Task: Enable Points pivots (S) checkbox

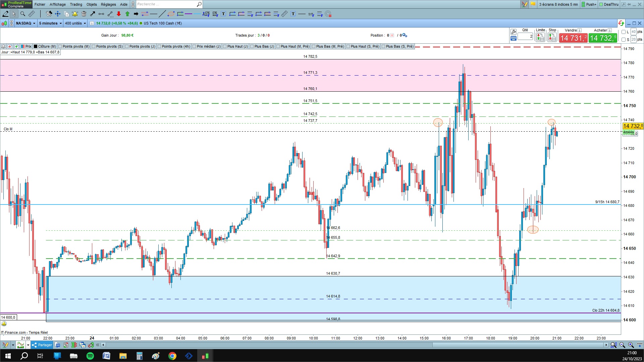Action: tap(94, 46)
